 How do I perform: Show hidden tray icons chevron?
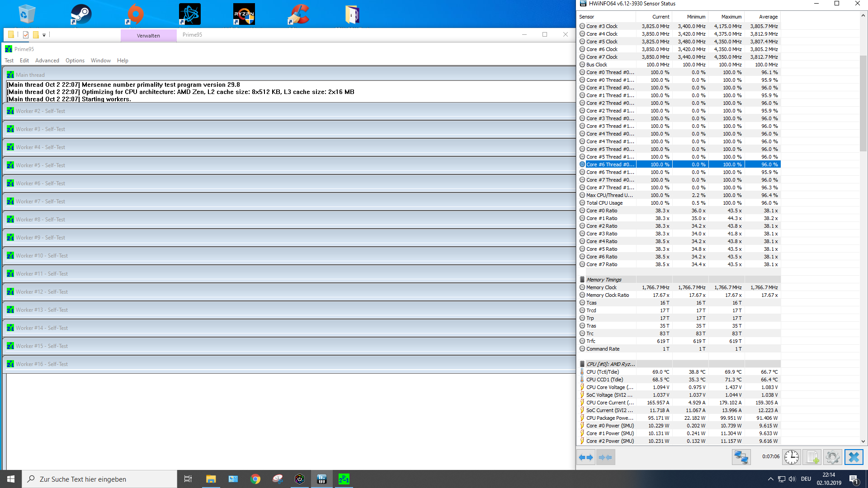(770, 479)
